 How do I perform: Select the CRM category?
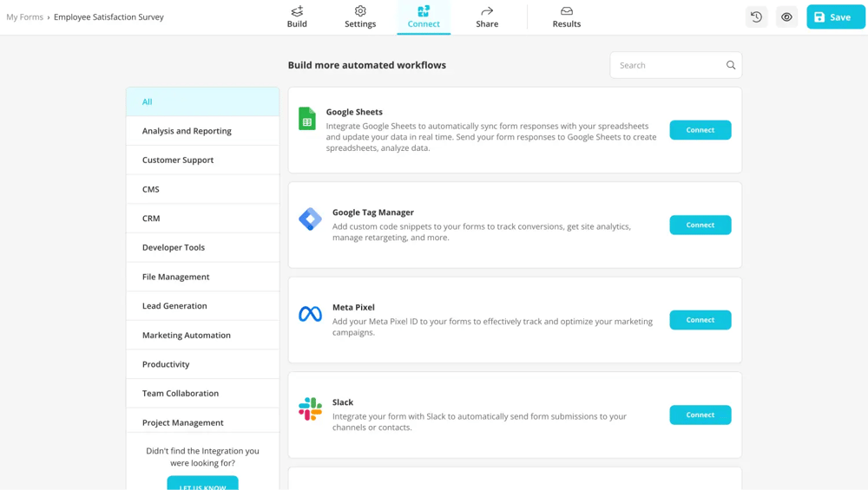pyautogui.click(x=151, y=219)
